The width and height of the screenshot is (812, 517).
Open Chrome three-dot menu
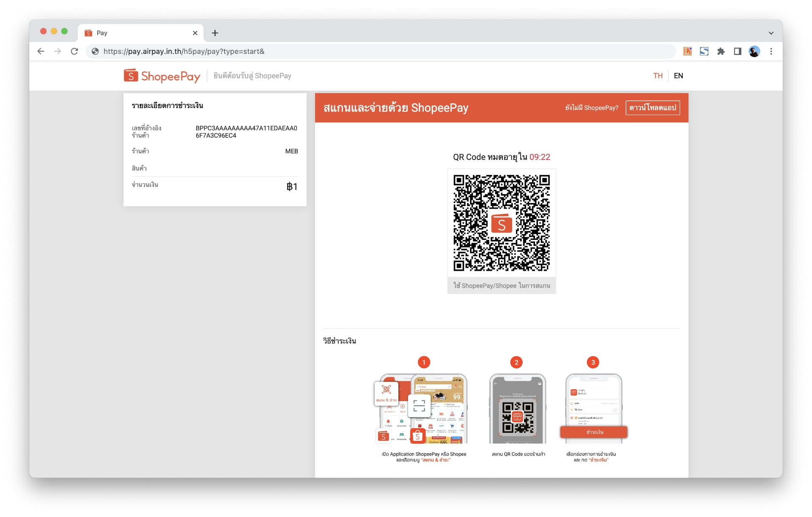point(771,51)
